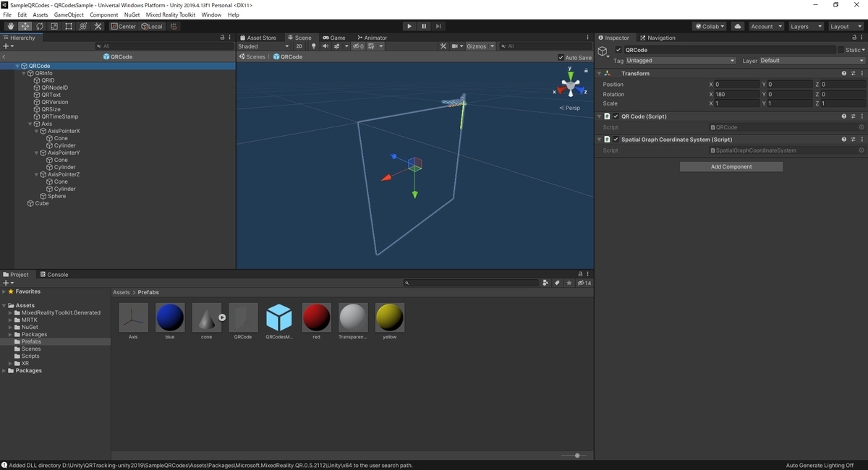
Task: Click the Pause button
Action: [x=424, y=26]
